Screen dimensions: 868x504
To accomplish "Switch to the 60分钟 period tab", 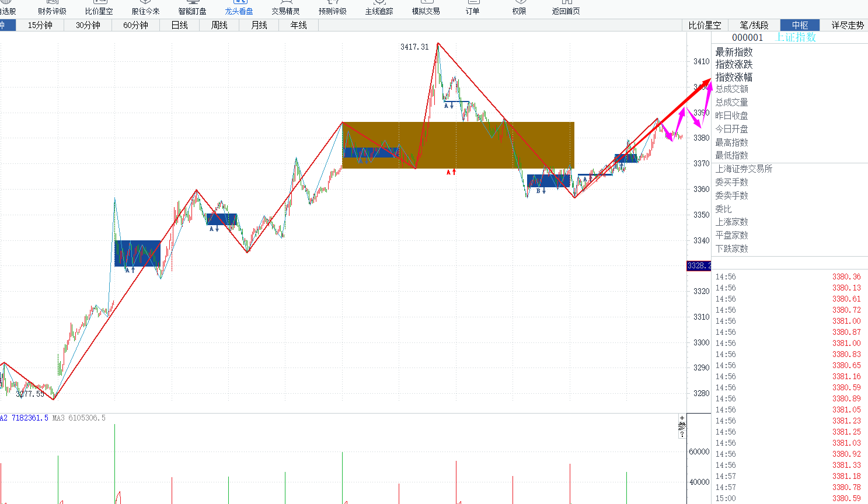I will tap(135, 25).
